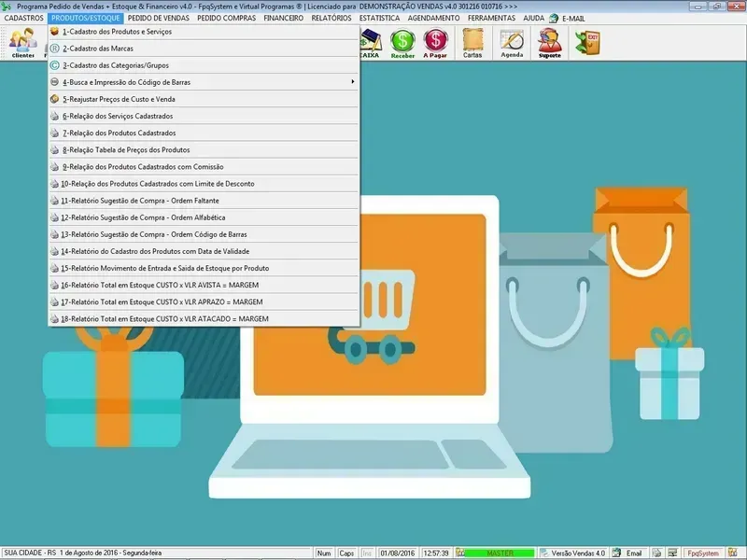Click the green Receber dollar icon
The height and width of the screenshot is (560, 747).
tap(402, 42)
